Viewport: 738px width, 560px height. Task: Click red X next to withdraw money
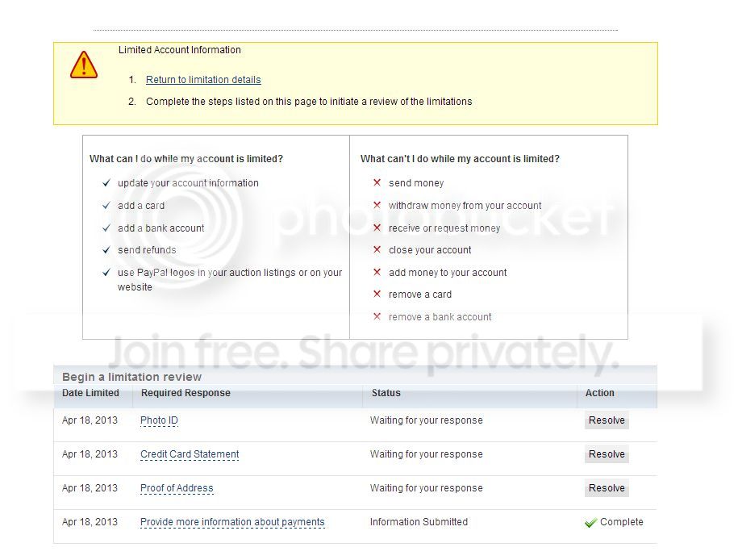pyautogui.click(x=377, y=205)
